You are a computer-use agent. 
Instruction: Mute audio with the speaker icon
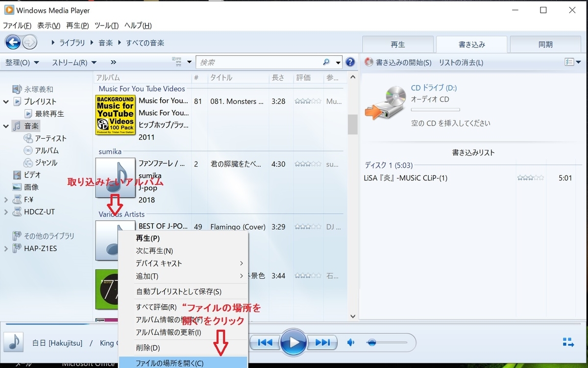351,343
